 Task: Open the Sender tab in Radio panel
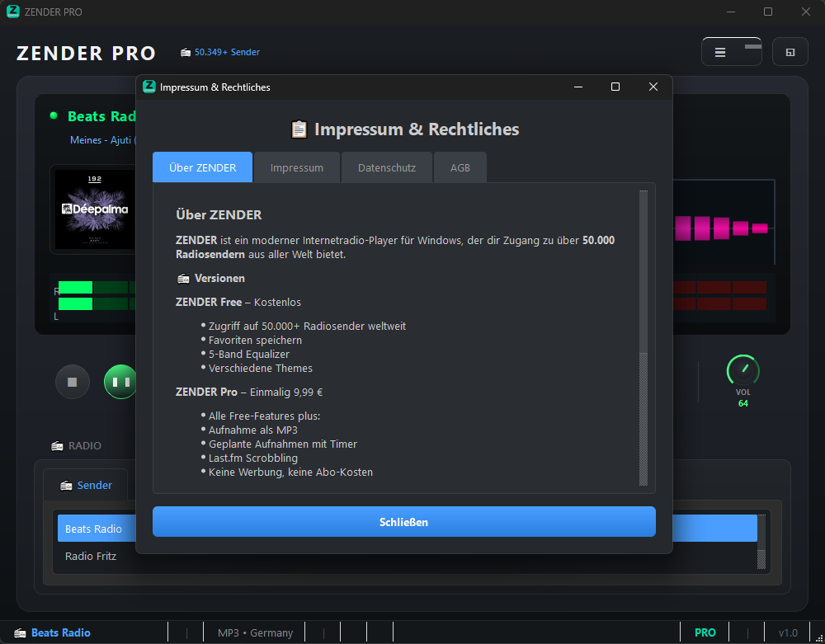(x=86, y=485)
